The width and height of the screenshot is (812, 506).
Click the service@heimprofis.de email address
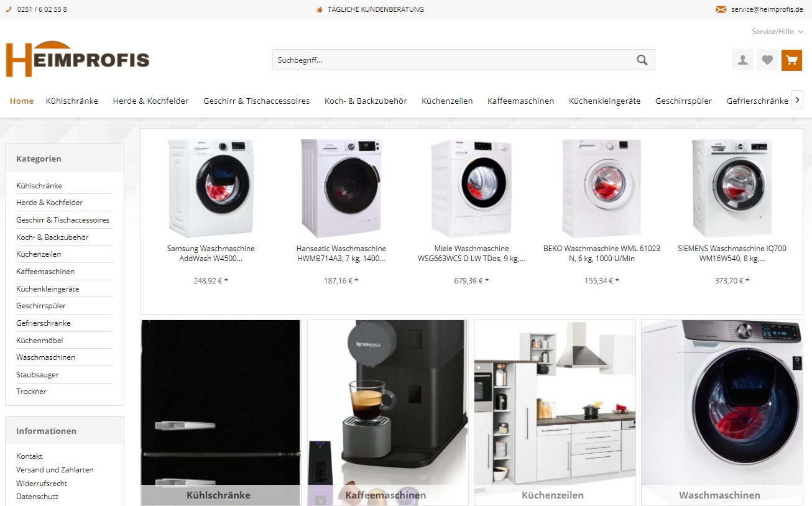[767, 9]
